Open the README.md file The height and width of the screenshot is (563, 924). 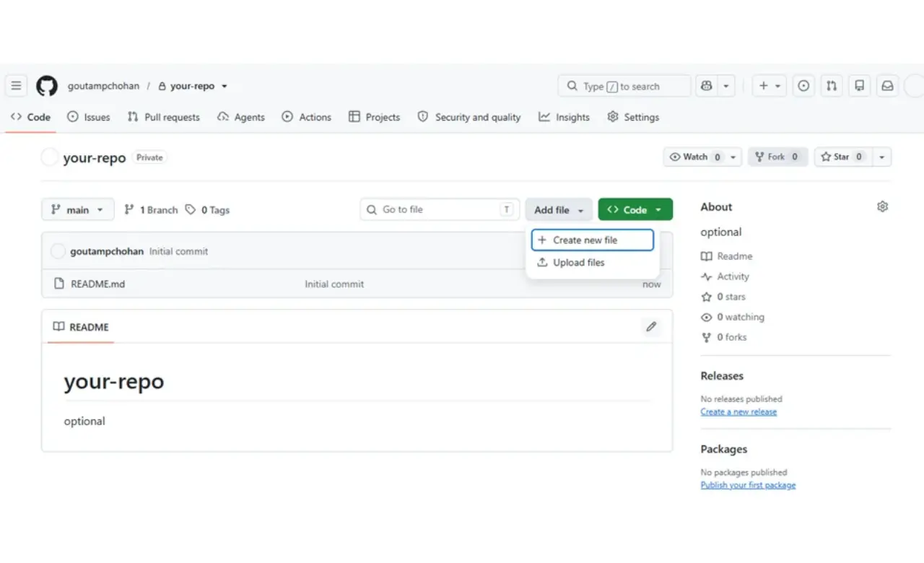[97, 284]
